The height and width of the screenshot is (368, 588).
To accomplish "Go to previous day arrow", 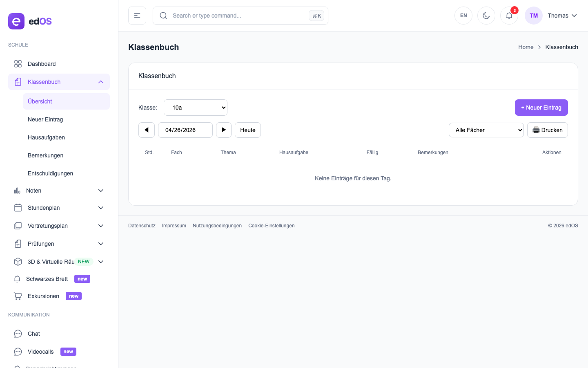I will (x=147, y=130).
